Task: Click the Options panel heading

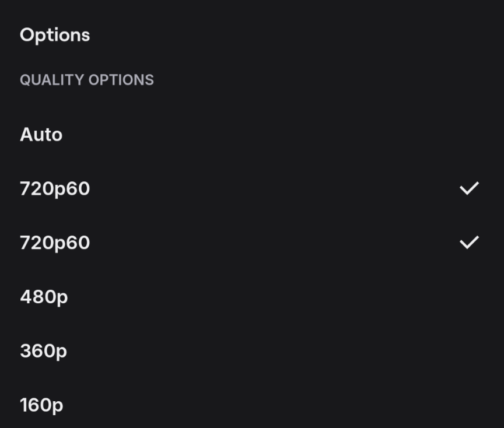Action: 55,35
